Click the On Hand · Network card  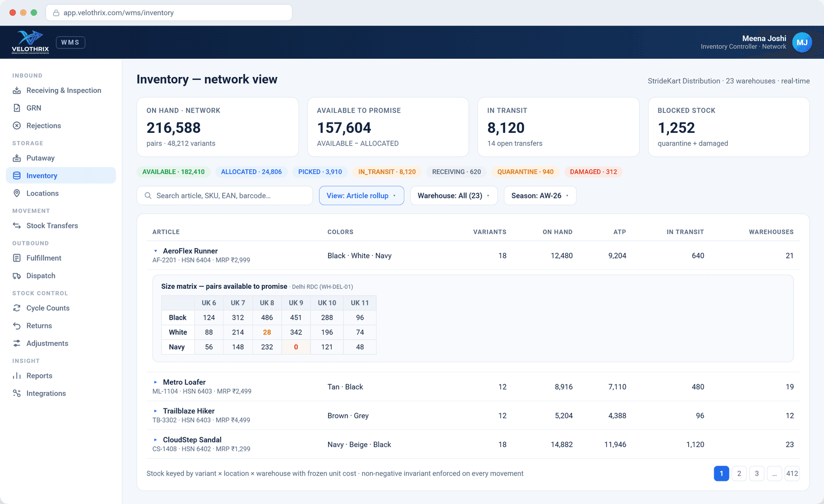point(218,127)
